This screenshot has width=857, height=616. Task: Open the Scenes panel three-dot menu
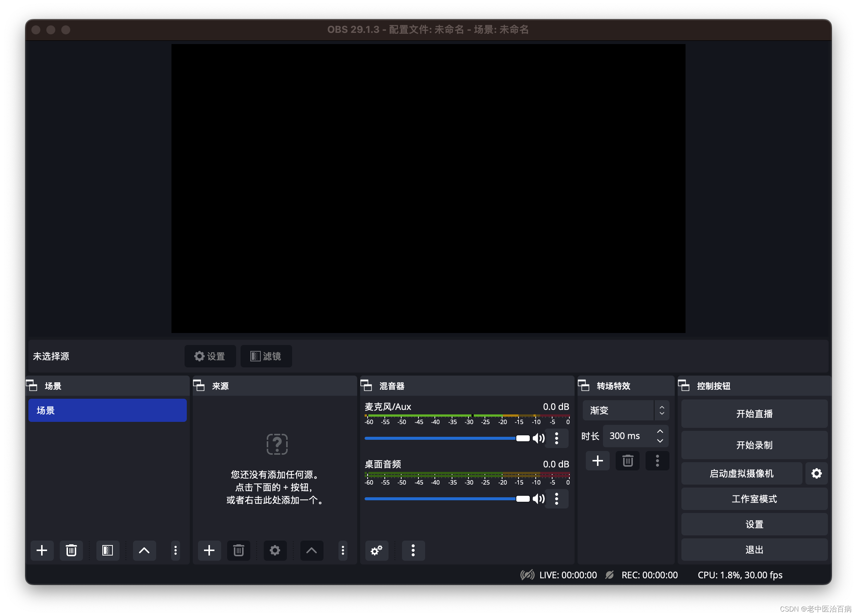(x=175, y=550)
